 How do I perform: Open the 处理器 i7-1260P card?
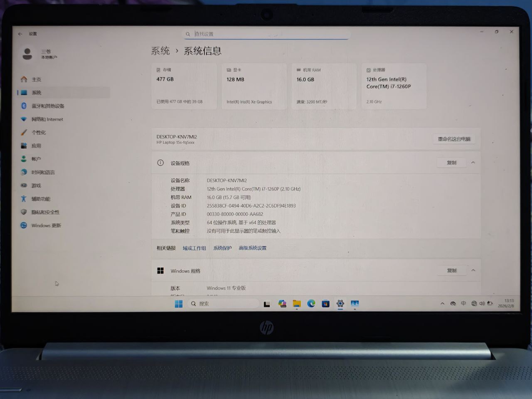394,86
